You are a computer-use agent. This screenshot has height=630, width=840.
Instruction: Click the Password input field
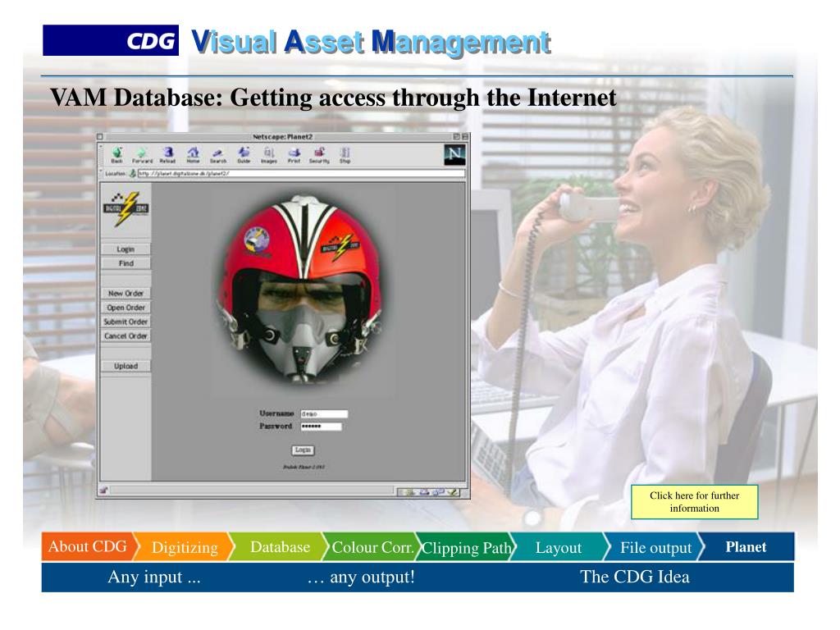click(x=321, y=427)
